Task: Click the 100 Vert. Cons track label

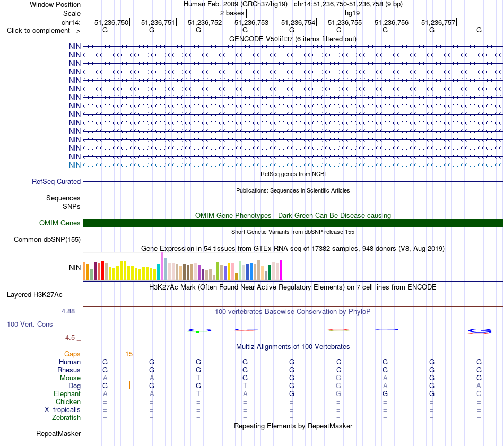Action: click(x=30, y=324)
